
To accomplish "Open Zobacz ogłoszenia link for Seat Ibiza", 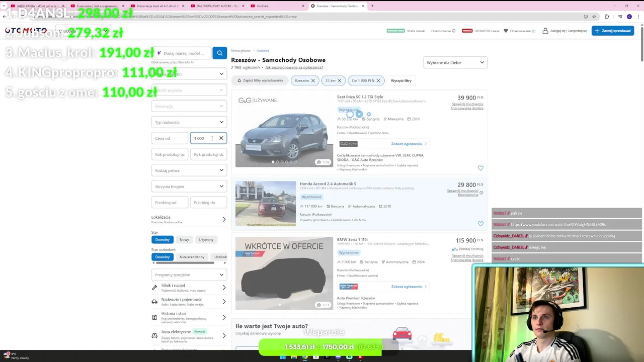I will [409, 144].
